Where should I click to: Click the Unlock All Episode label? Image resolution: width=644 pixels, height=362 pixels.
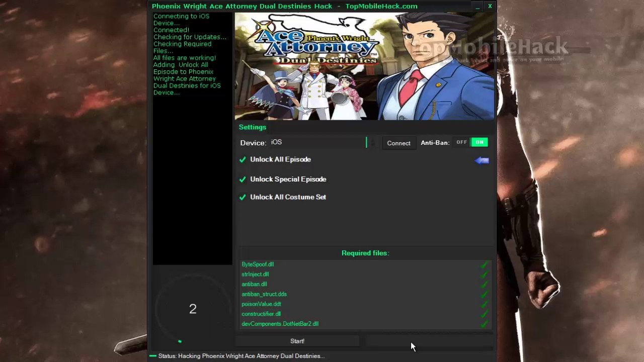tap(280, 159)
